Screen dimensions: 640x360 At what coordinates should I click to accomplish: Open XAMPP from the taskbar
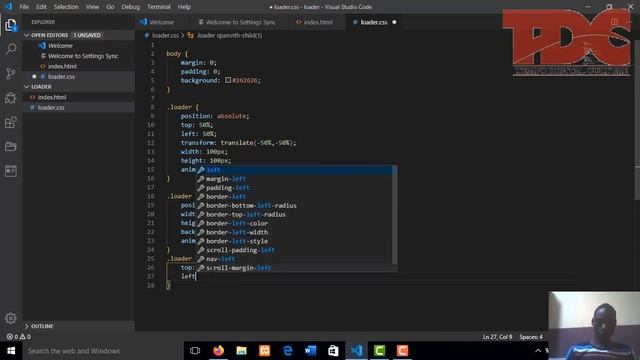(x=264, y=351)
